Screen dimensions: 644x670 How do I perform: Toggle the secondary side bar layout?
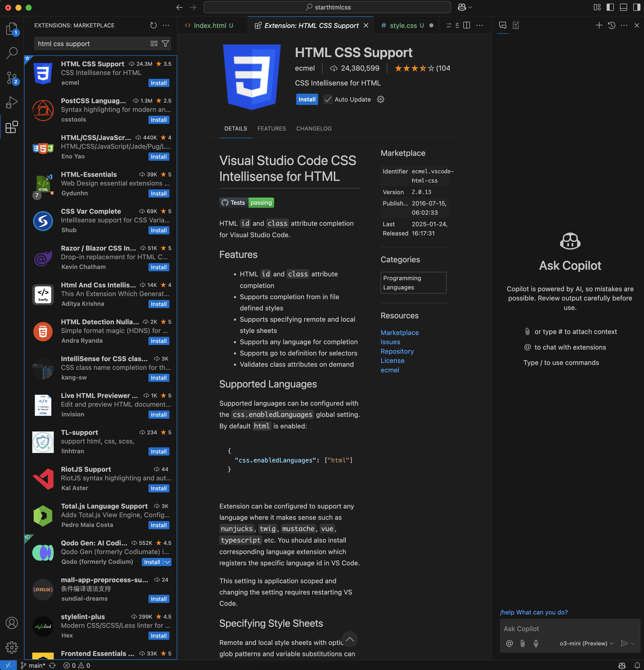point(637,7)
